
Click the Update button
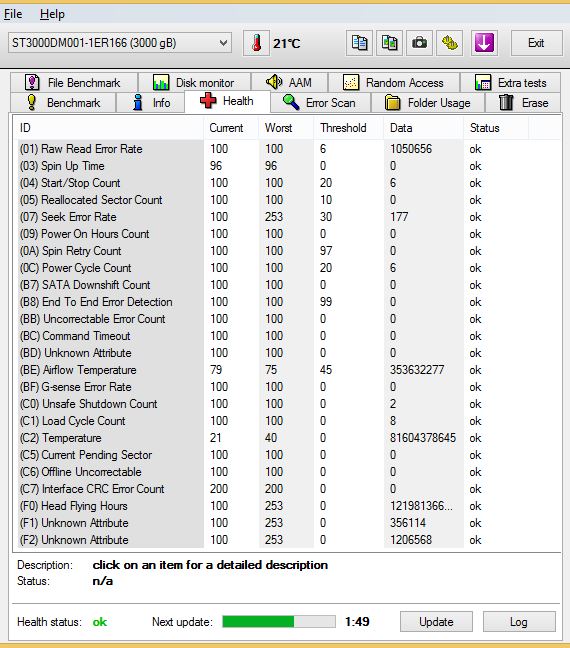click(x=436, y=622)
